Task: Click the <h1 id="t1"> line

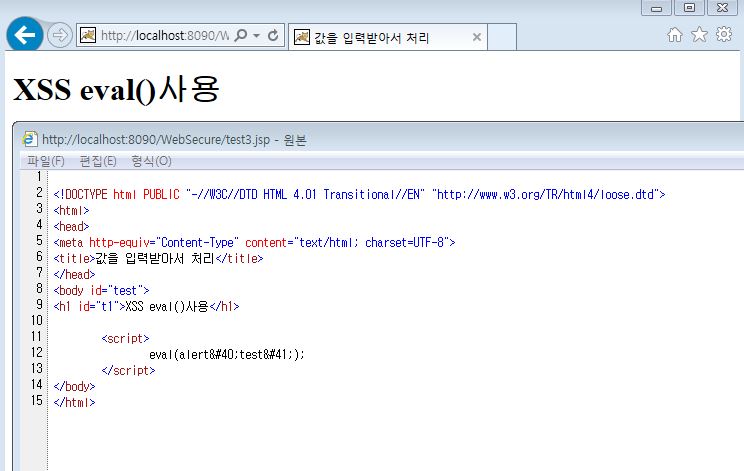Action: click(146, 306)
